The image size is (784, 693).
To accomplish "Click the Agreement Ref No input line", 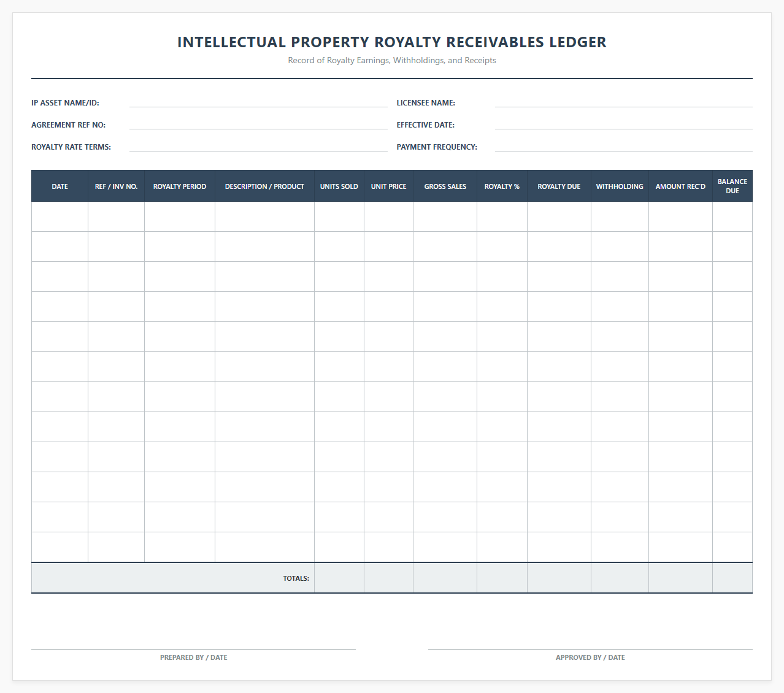I will click(258, 124).
